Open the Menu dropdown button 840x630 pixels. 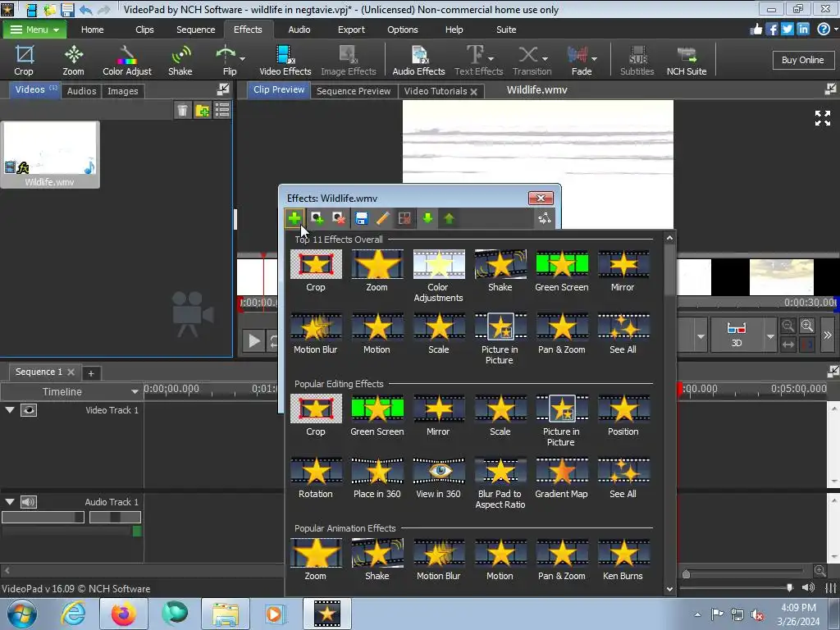[34, 30]
